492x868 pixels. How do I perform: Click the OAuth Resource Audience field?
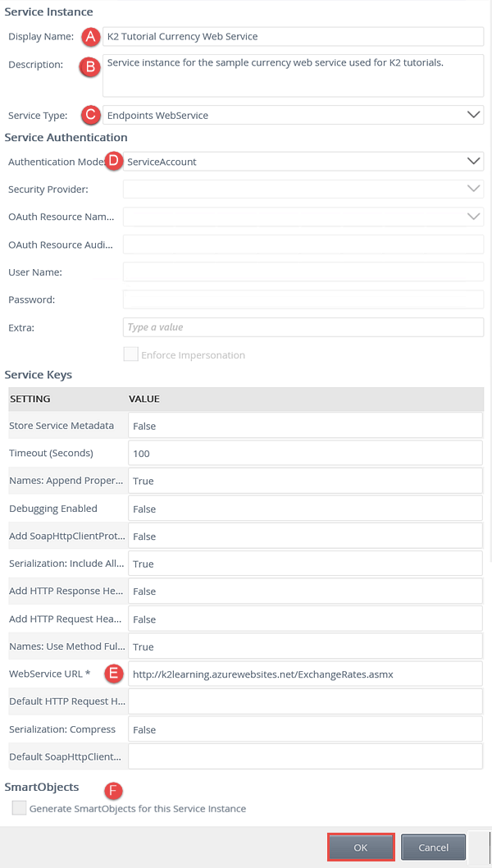(303, 244)
